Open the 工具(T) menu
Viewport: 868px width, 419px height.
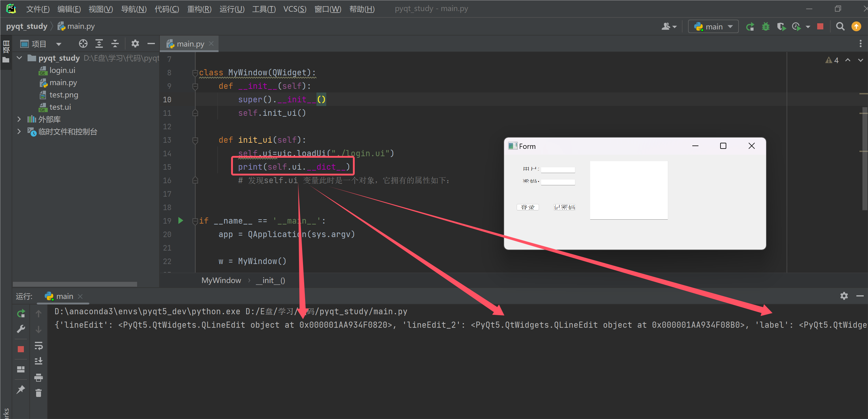pos(264,9)
